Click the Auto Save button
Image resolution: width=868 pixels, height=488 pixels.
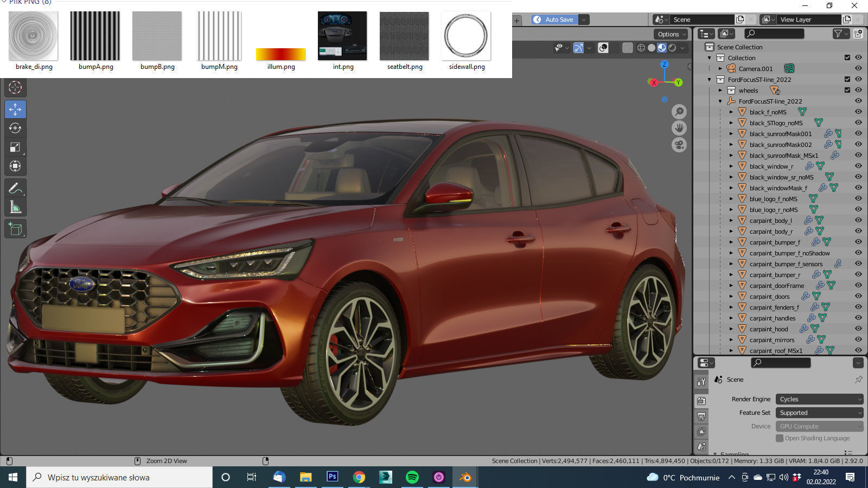(x=554, y=20)
